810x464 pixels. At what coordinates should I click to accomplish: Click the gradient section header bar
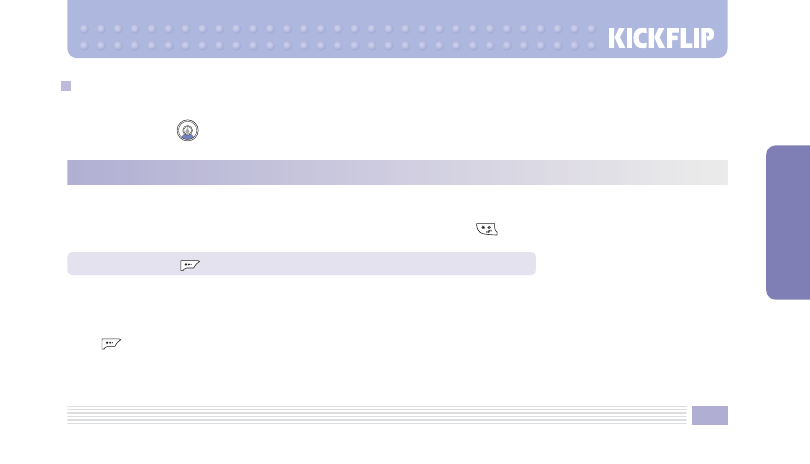click(397, 173)
